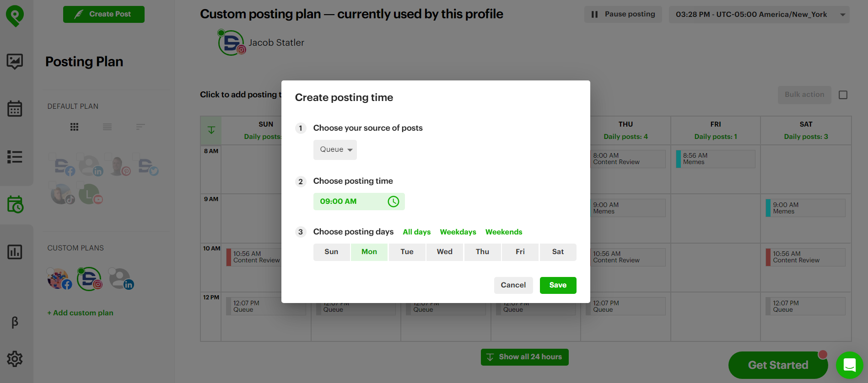Click Add custom plan link
868x383 pixels.
click(x=80, y=313)
